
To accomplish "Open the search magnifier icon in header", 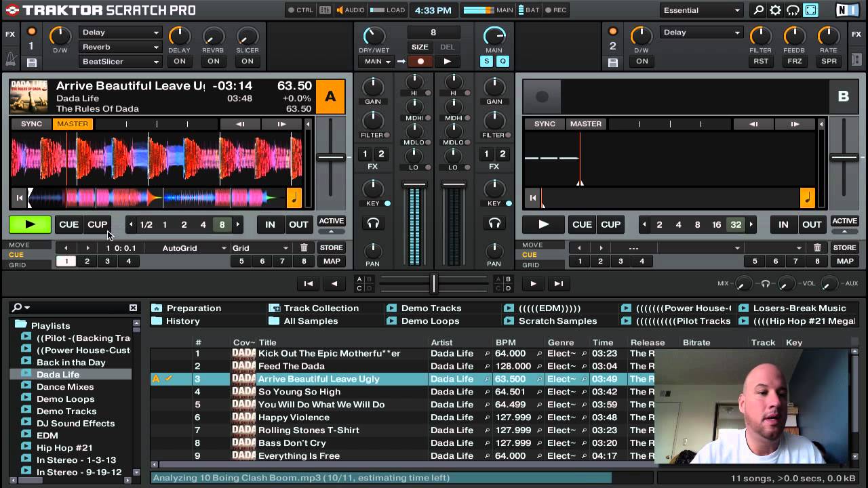I will point(759,10).
